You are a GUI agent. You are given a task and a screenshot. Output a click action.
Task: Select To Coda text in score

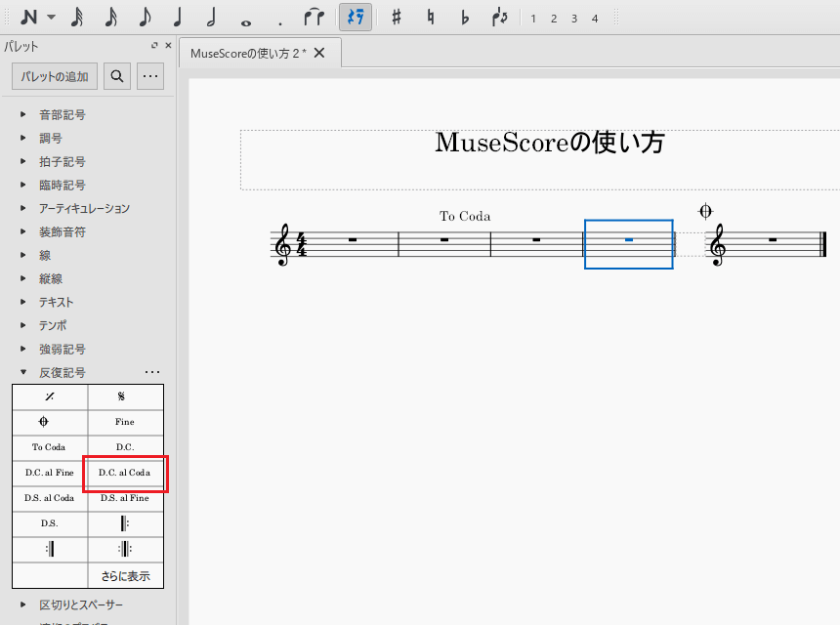[465, 216]
